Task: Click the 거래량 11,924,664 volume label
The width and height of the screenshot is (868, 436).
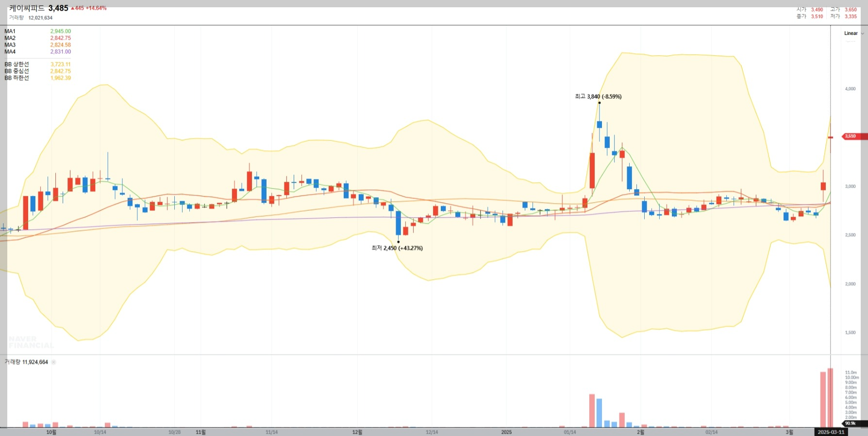Action: click(x=26, y=362)
